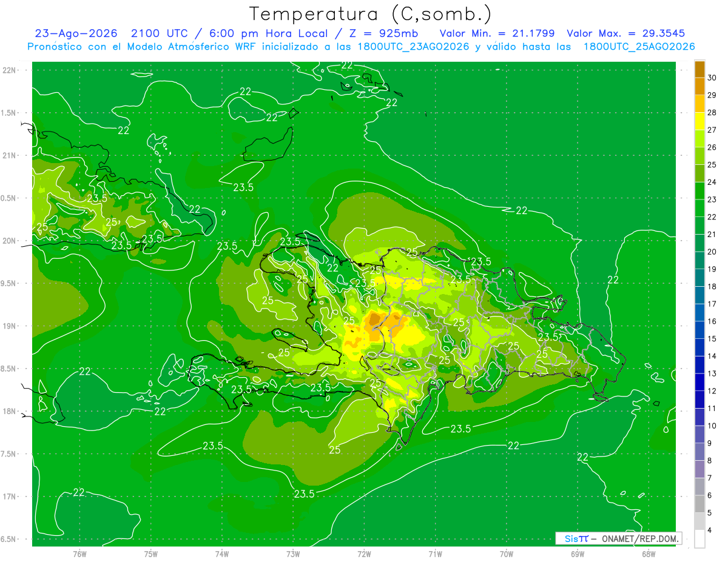
Task: Click the '17N' latitude axis label
Action: [10, 497]
